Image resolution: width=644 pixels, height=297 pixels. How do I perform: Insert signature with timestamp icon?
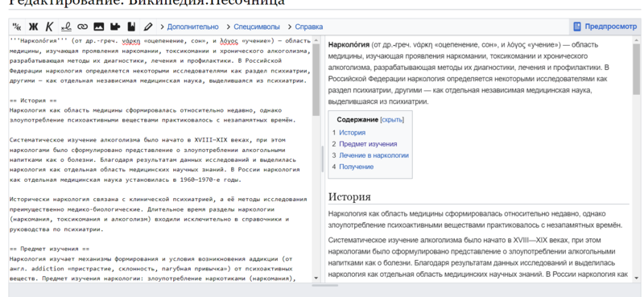[66, 27]
